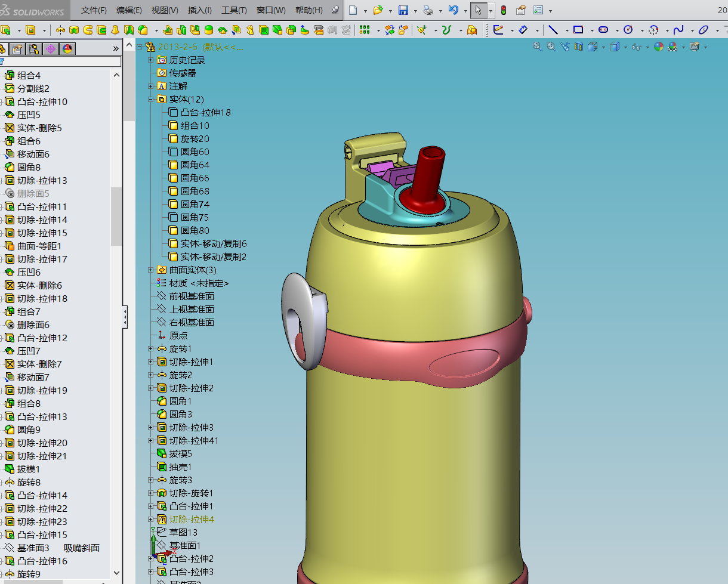The image size is (728, 584).
Task: Select the Spline sketch tool
Action: coord(678,30)
